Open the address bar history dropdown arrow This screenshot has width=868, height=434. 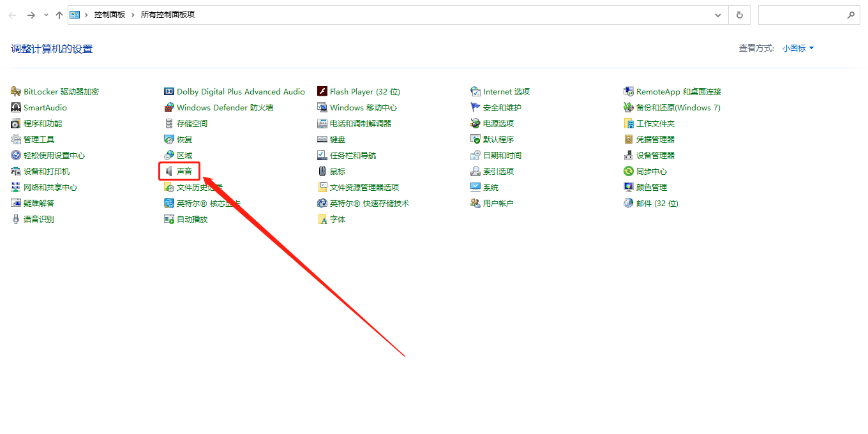pyautogui.click(x=719, y=15)
